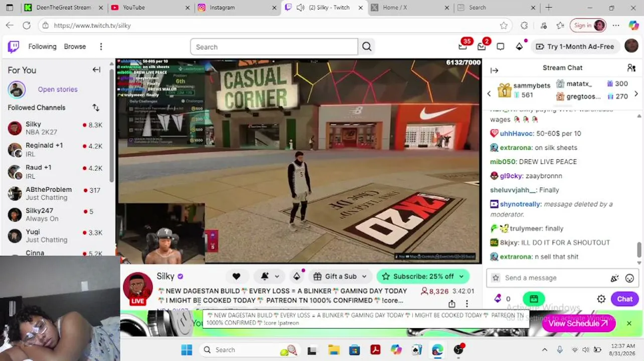
Task: Switch to DeenTheGreat Stream tab
Action: point(64,8)
